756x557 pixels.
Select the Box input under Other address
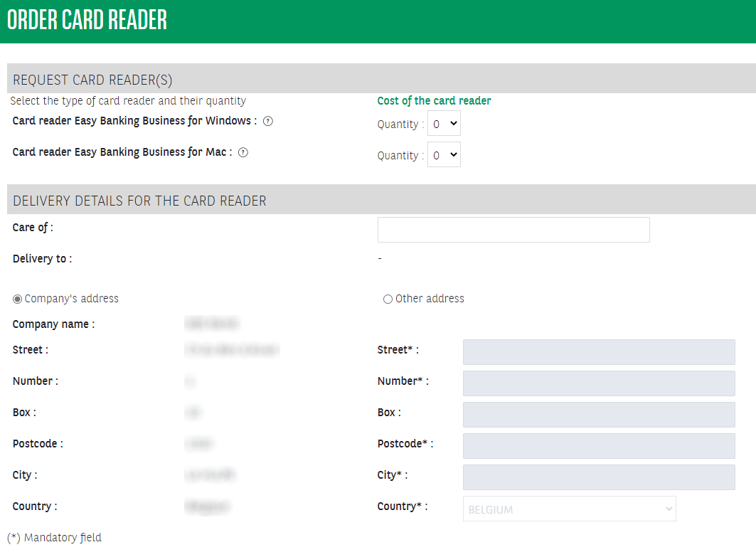coord(598,415)
